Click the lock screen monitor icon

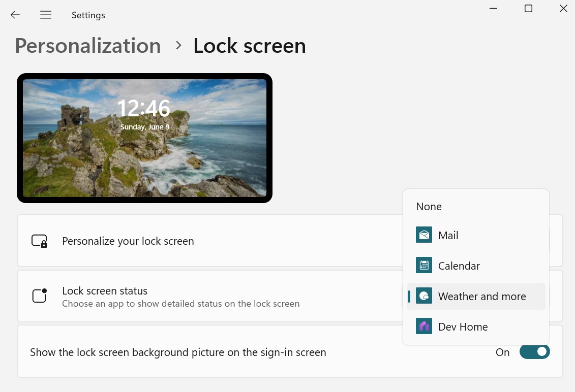click(39, 240)
